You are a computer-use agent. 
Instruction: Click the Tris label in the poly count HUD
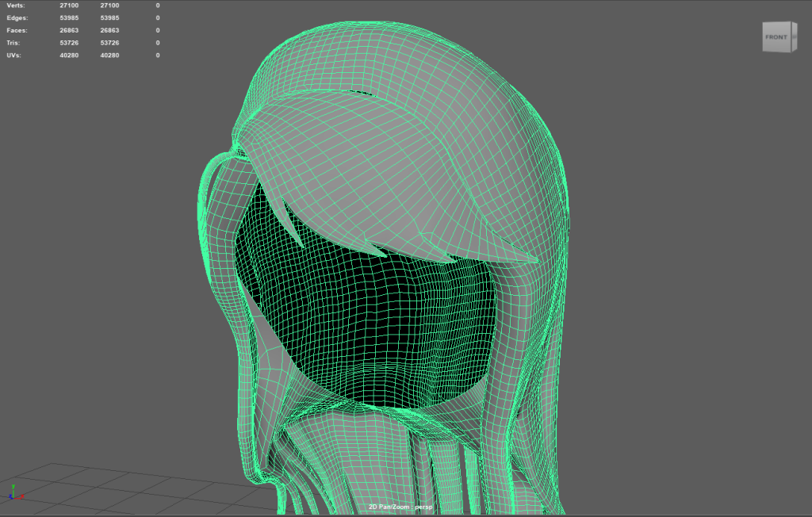[15, 43]
